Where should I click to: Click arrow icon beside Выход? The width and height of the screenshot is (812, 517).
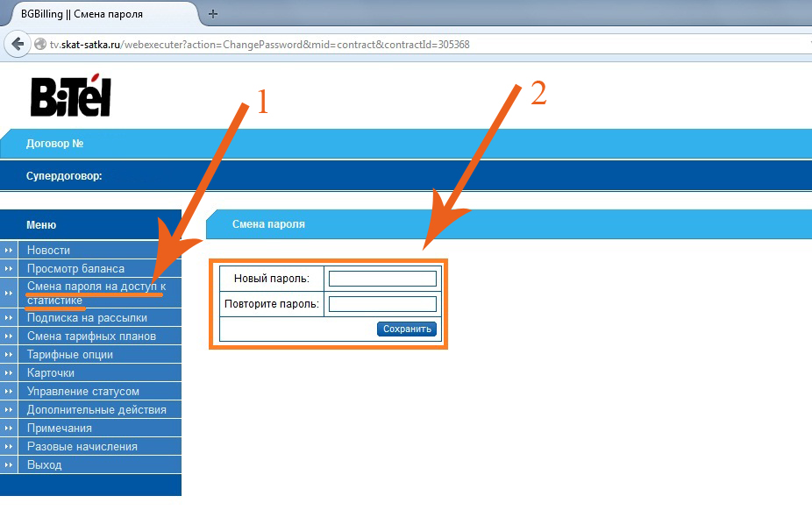pos(8,464)
